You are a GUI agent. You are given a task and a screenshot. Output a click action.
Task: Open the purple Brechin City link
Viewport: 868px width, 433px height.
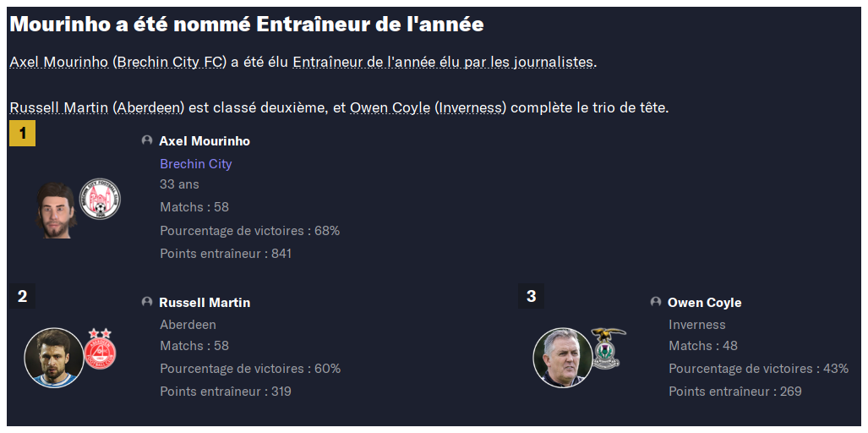[196, 164]
